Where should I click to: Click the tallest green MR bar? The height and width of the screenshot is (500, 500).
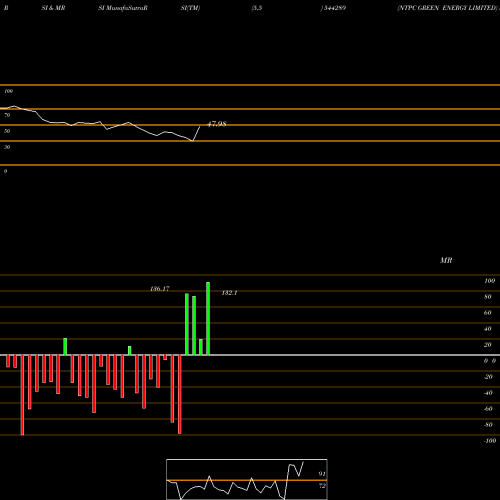coord(208,319)
